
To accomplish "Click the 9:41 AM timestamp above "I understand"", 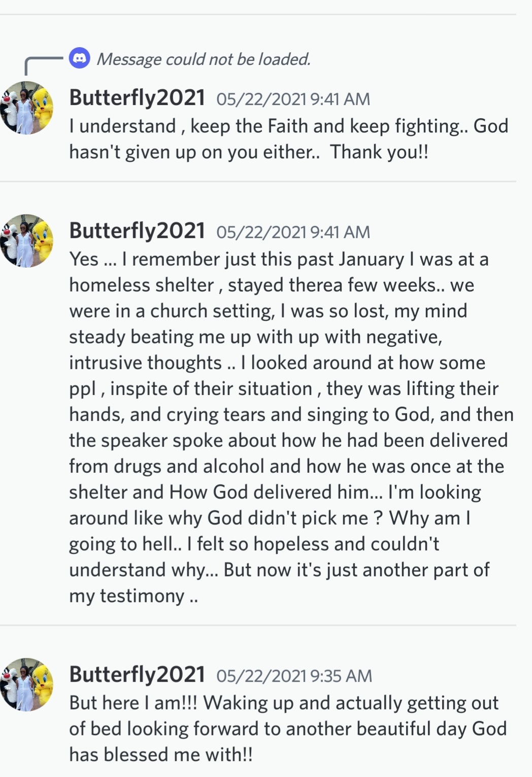I will click(293, 99).
